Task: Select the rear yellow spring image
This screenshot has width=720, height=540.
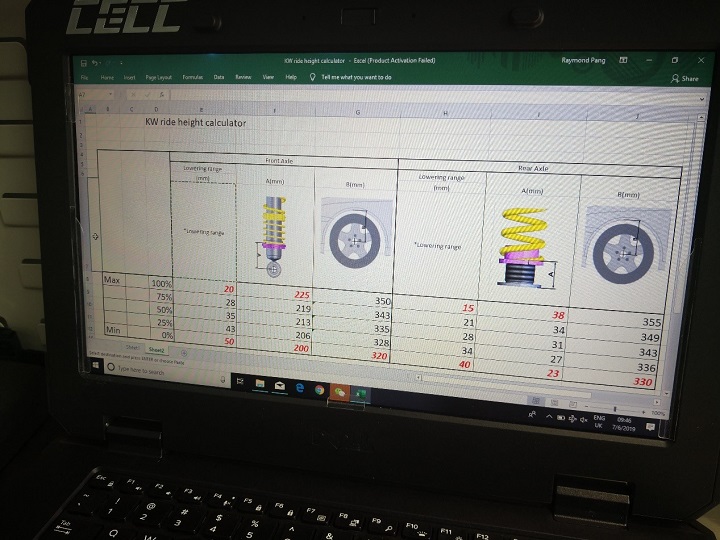Action: (x=524, y=248)
